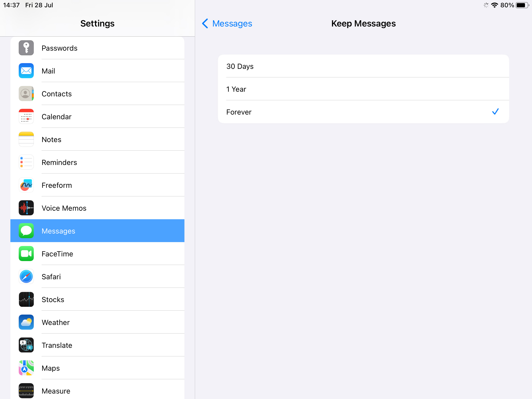Tap the Fri 28 Jul date
This screenshot has width=532, height=399.
(x=39, y=5)
